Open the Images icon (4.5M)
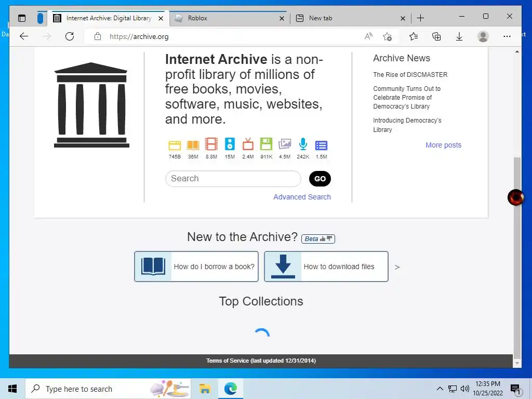The width and height of the screenshot is (532, 399). (285, 144)
